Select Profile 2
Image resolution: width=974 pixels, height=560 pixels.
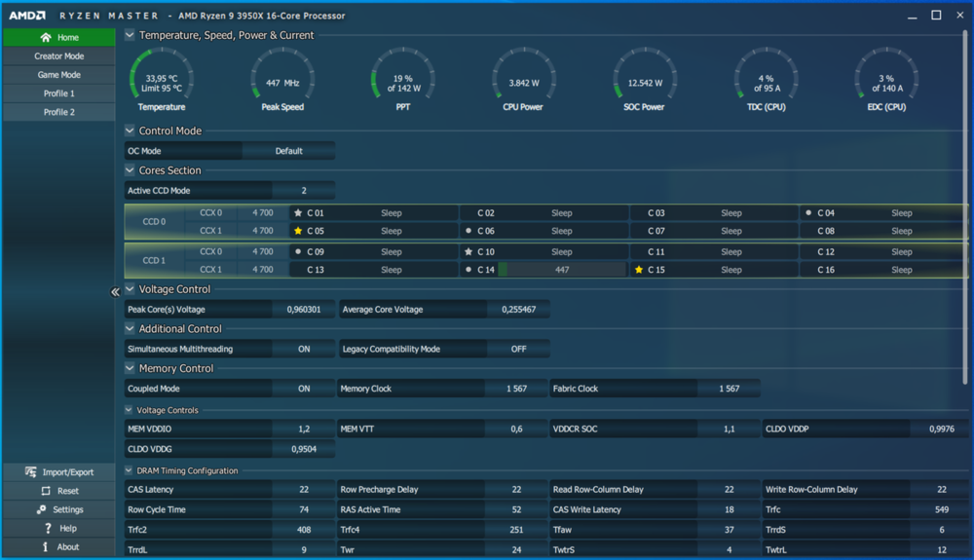click(x=59, y=112)
